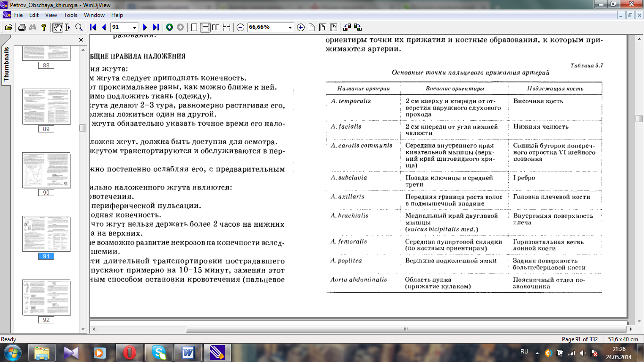Click the 'Page 91 of 332' status text
Viewport: 644px width, 362px height.
(x=580, y=339)
